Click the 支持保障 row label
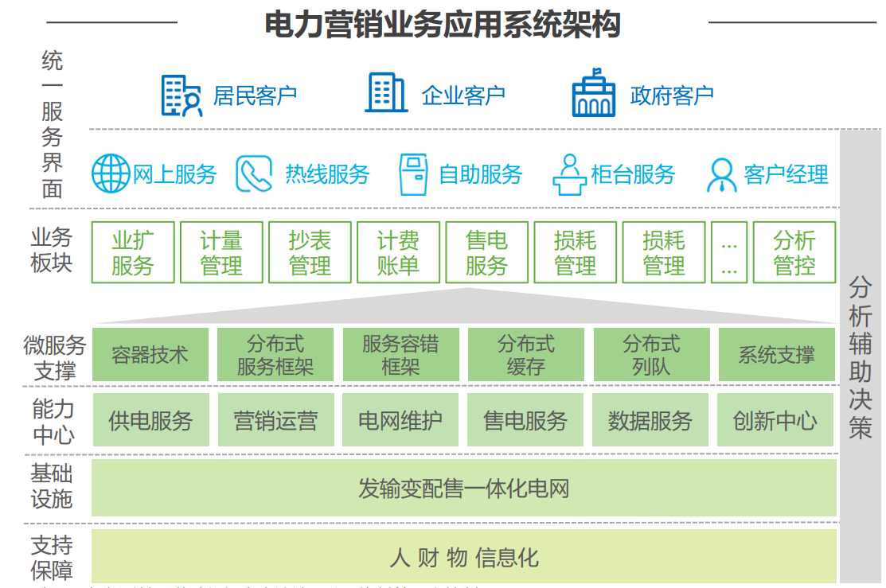 pos(52,558)
